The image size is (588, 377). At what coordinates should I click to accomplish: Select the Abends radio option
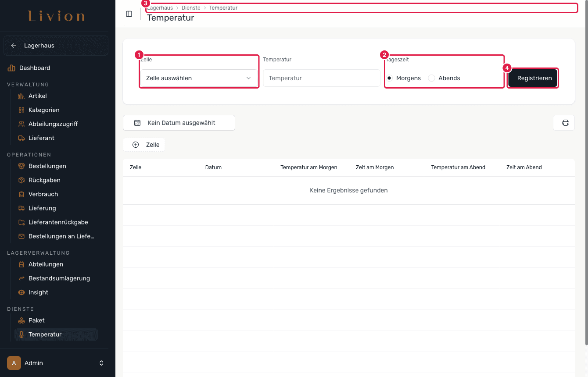pos(431,78)
